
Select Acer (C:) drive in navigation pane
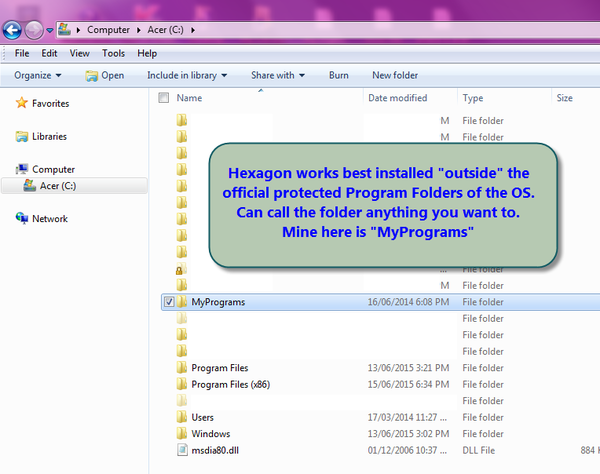click(75, 186)
